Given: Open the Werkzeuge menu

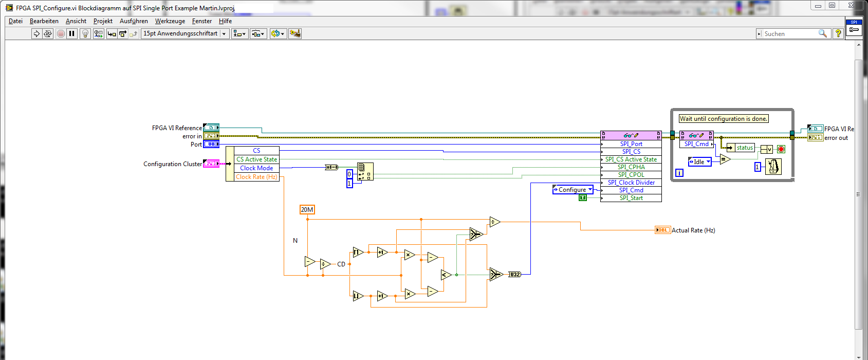Looking at the screenshot, I should point(170,21).
